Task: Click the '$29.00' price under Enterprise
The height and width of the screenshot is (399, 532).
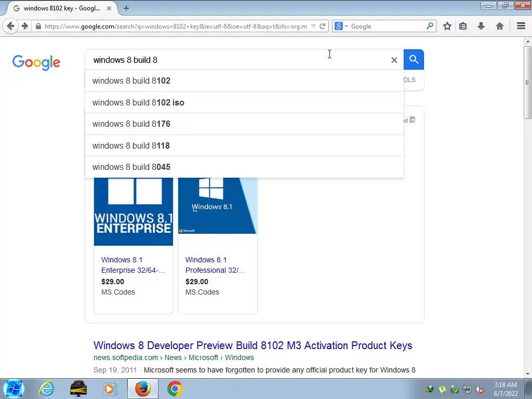Action: click(113, 282)
